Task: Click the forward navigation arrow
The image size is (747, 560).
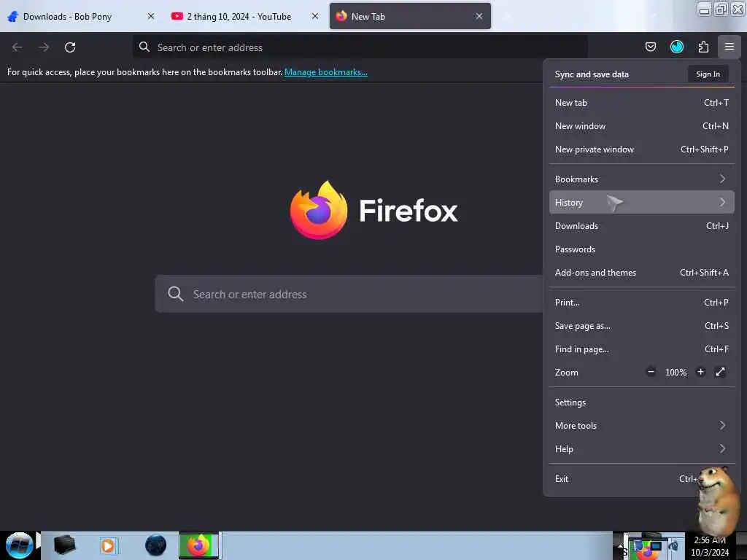Action: click(44, 47)
